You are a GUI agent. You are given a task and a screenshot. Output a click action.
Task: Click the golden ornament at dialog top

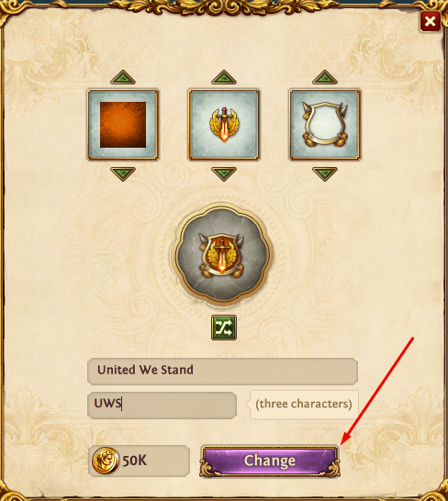coord(224,7)
